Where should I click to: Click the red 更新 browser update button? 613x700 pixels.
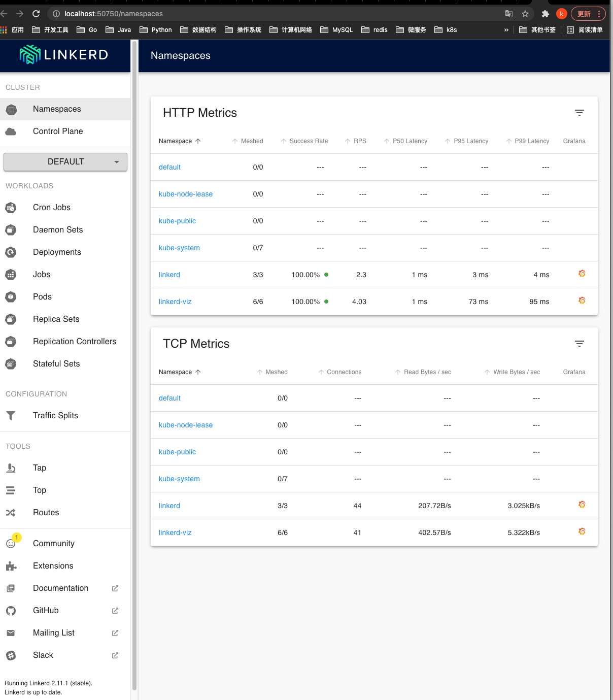(588, 14)
